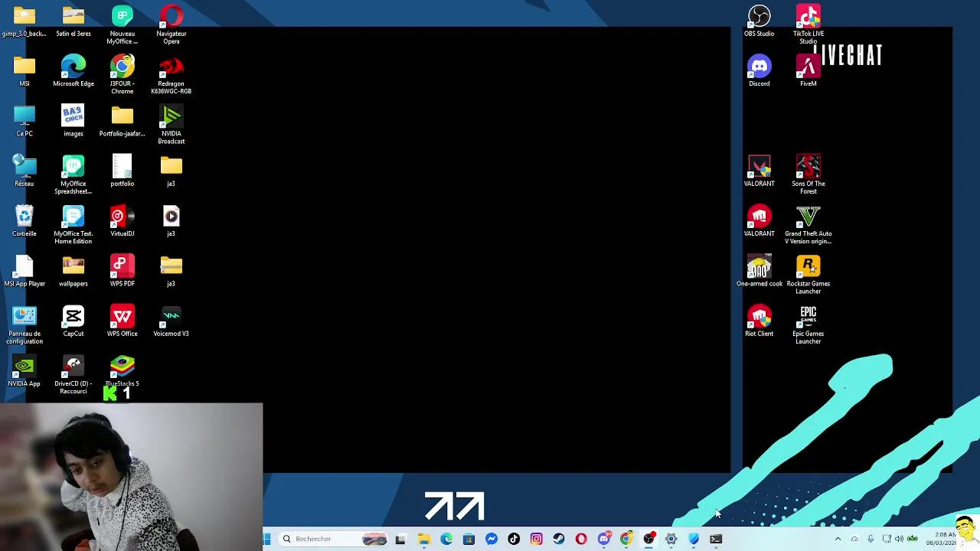Open Task View from the taskbar

(400, 539)
